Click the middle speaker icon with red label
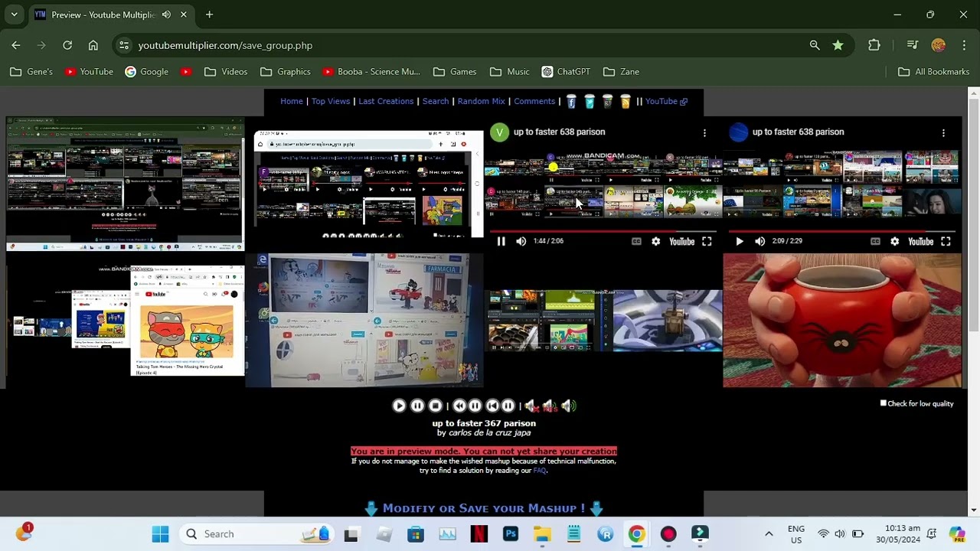The height and width of the screenshot is (551, 980). (x=550, y=406)
